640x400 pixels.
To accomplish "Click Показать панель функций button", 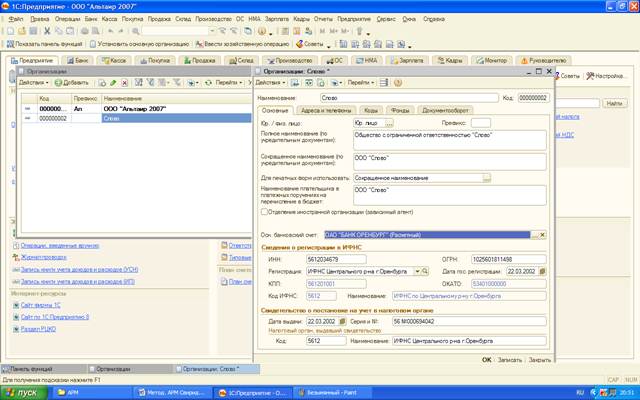I will [x=45, y=44].
